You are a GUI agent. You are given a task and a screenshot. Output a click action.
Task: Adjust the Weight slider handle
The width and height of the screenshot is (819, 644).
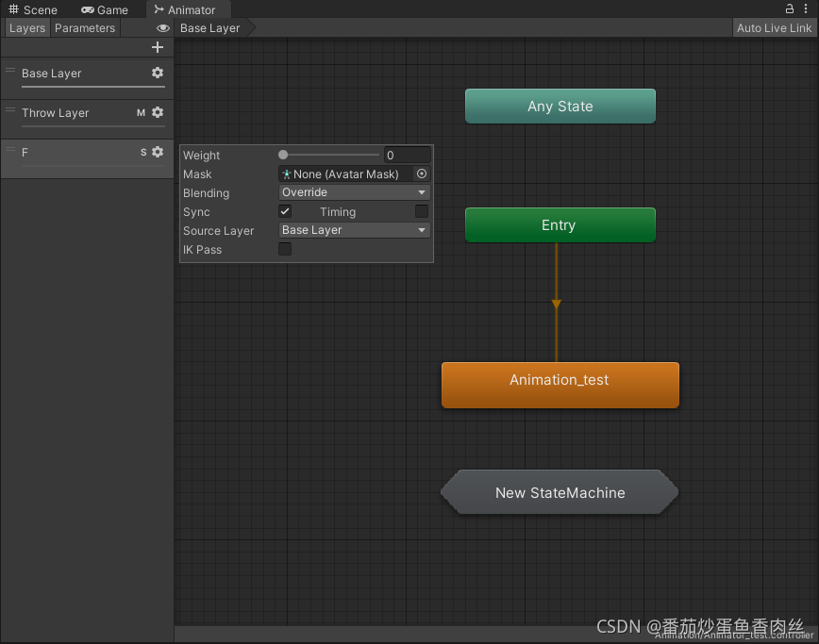[x=283, y=155]
